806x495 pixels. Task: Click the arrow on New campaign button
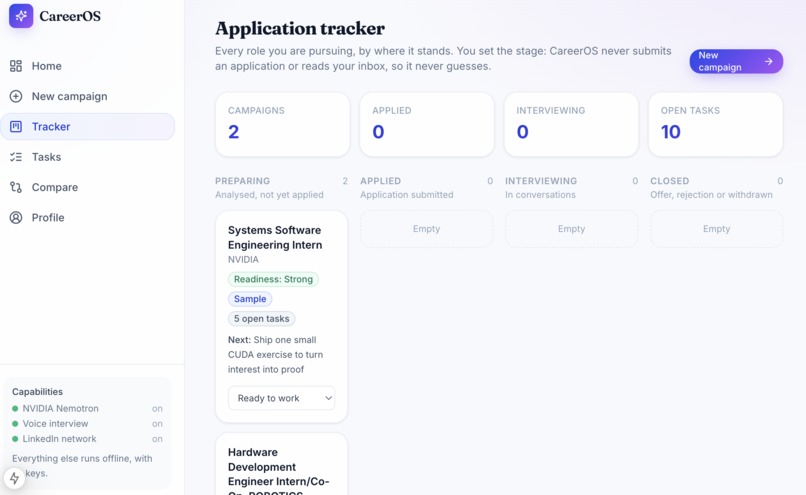(x=768, y=61)
